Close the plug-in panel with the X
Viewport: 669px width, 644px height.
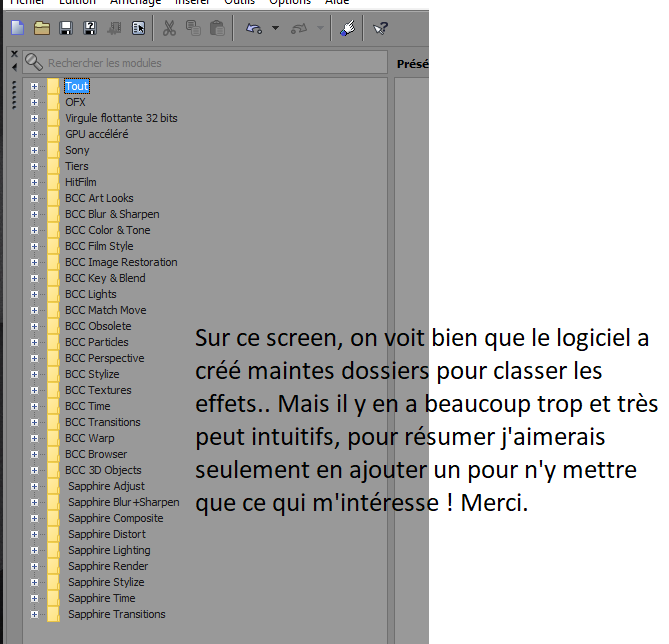14,54
